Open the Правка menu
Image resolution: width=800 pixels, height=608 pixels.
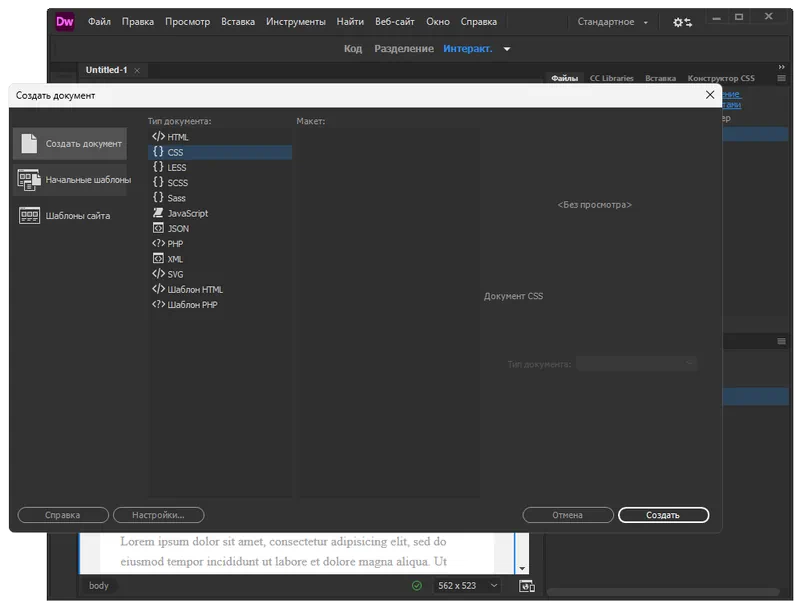pyautogui.click(x=137, y=22)
